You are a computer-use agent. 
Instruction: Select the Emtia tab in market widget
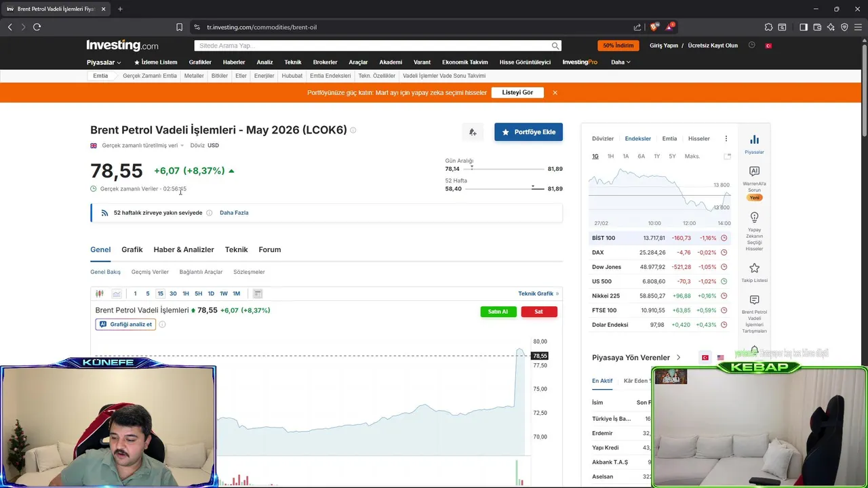click(x=669, y=138)
